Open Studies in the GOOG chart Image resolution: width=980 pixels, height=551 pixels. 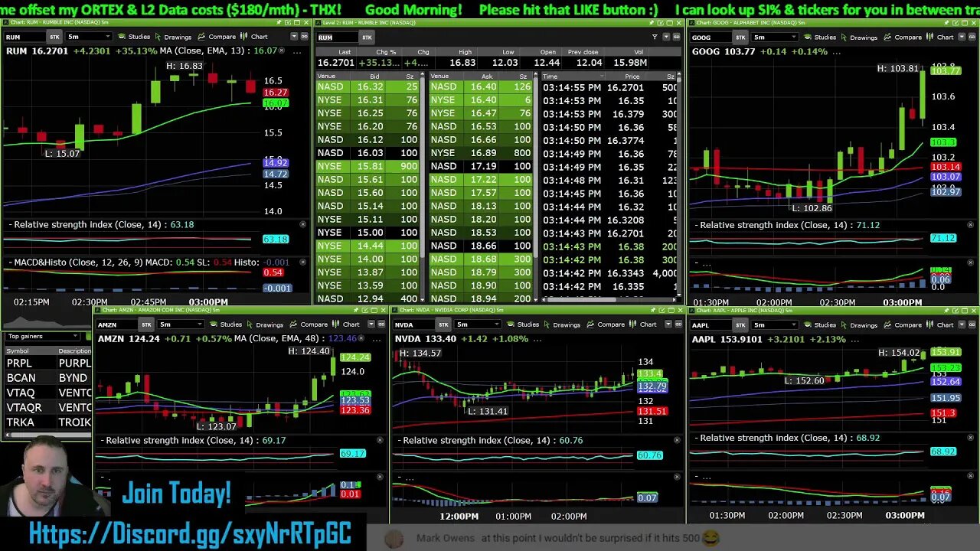[x=819, y=37]
